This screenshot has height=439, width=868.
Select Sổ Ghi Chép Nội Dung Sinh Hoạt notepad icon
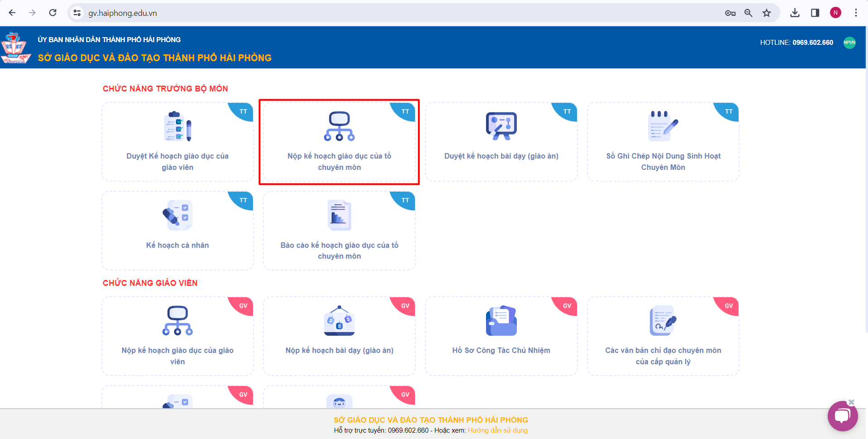coord(663,126)
